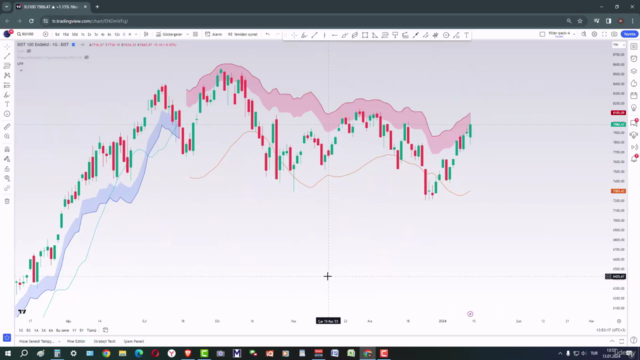The height and width of the screenshot is (360, 640).
Task: Open the chart type candlestick icon
Action: coord(146,34)
